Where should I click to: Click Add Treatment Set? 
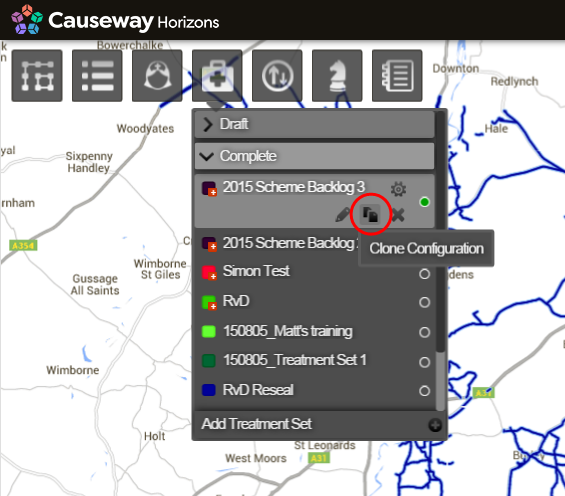tap(256, 424)
